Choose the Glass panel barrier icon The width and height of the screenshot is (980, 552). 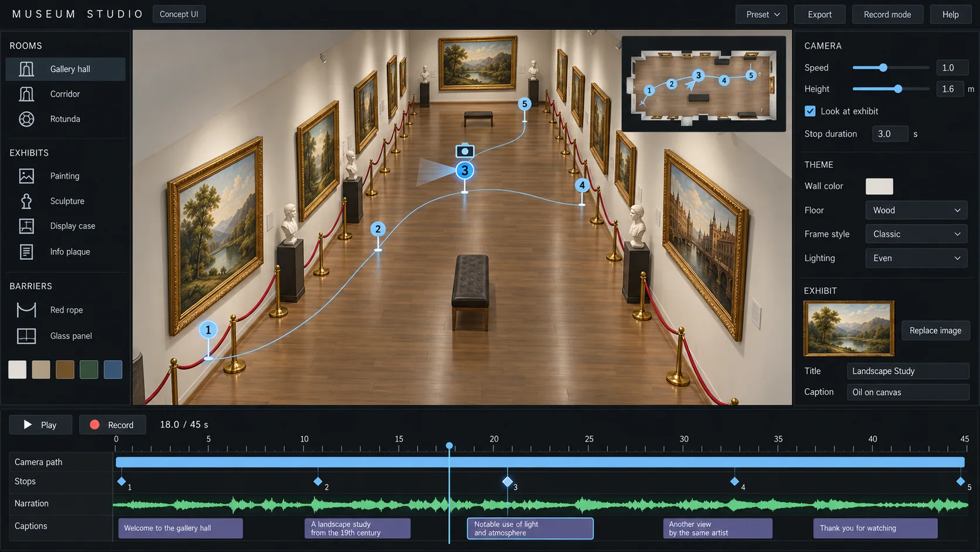click(26, 336)
